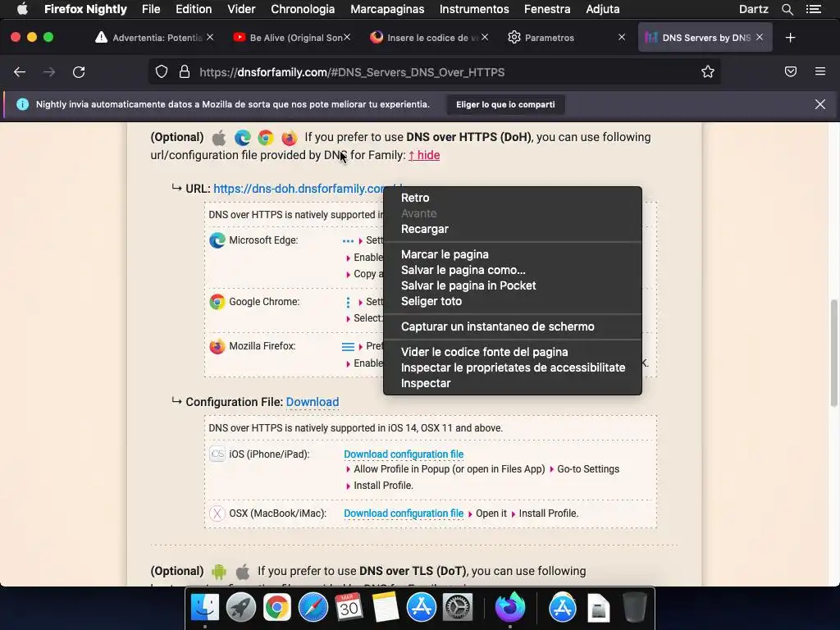Open the Pocket toolbar icon

pyautogui.click(x=791, y=72)
